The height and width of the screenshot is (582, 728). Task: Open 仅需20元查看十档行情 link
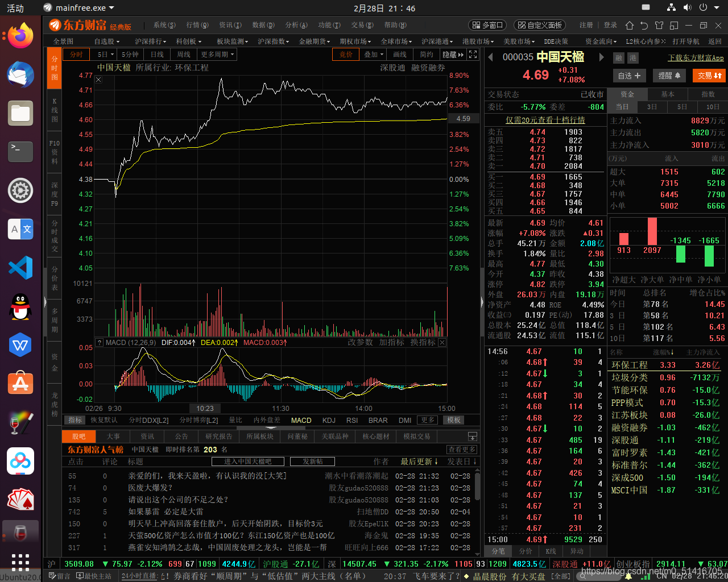[x=545, y=120]
